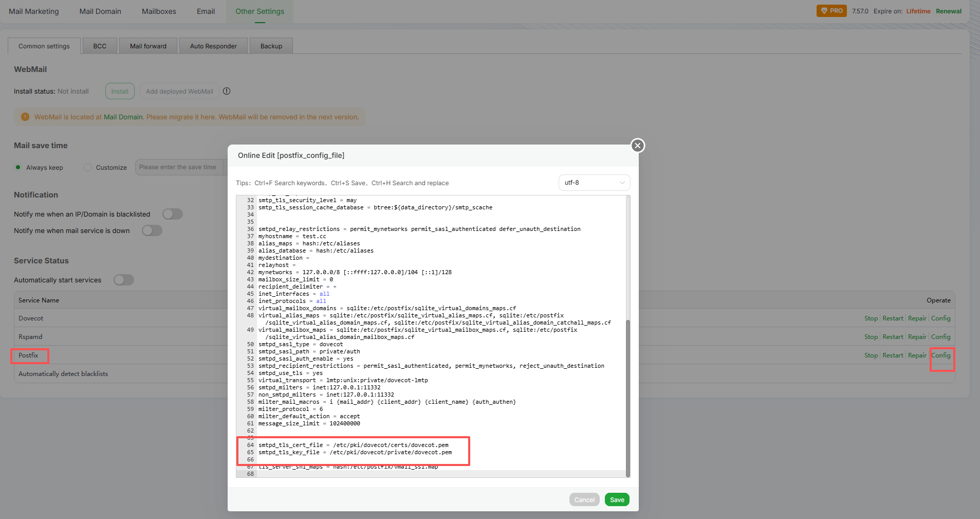Screen dimensions: 980x519
Task: Click Add deployed WebMail button
Action: 179,91
